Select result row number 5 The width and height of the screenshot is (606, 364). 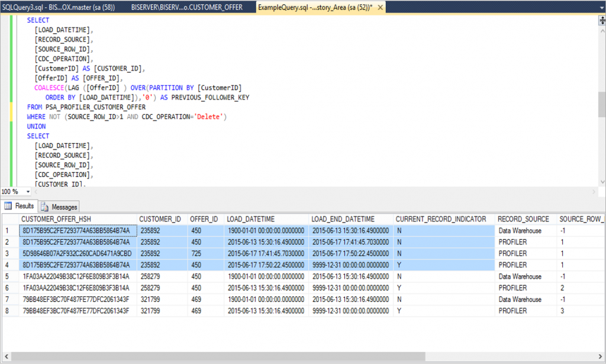coord(11,276)
